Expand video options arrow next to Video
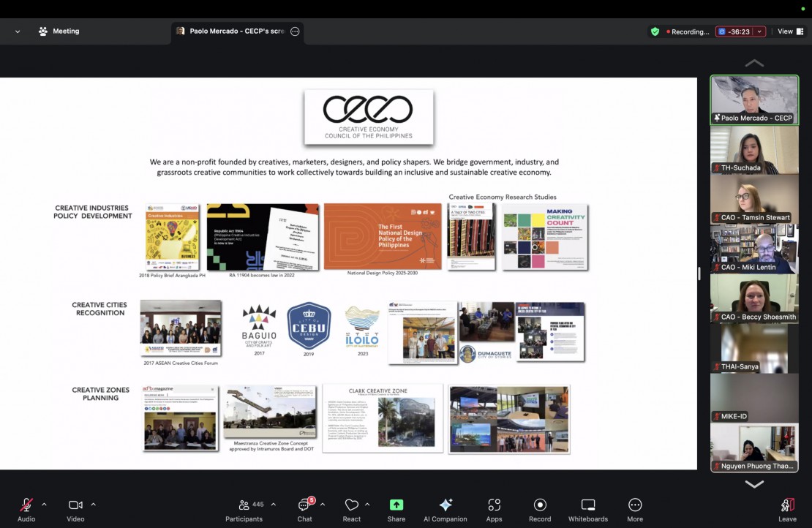Viewport: 812px width, 528px height. click(x=93, y=504)
